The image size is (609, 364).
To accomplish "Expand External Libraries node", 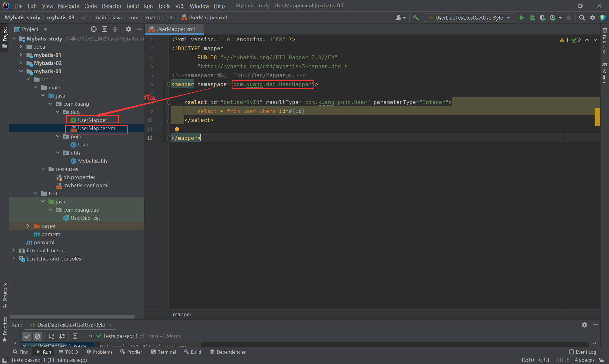I will click(13, 250).
